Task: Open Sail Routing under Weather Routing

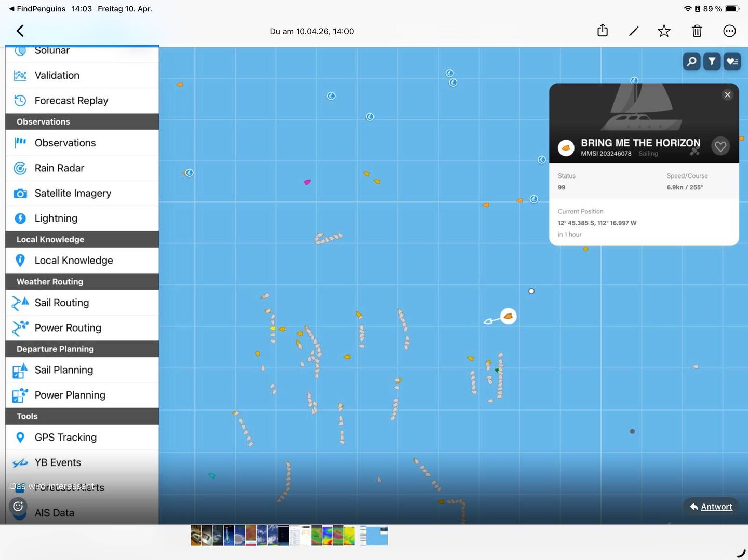Action: (x=61, y=303)
